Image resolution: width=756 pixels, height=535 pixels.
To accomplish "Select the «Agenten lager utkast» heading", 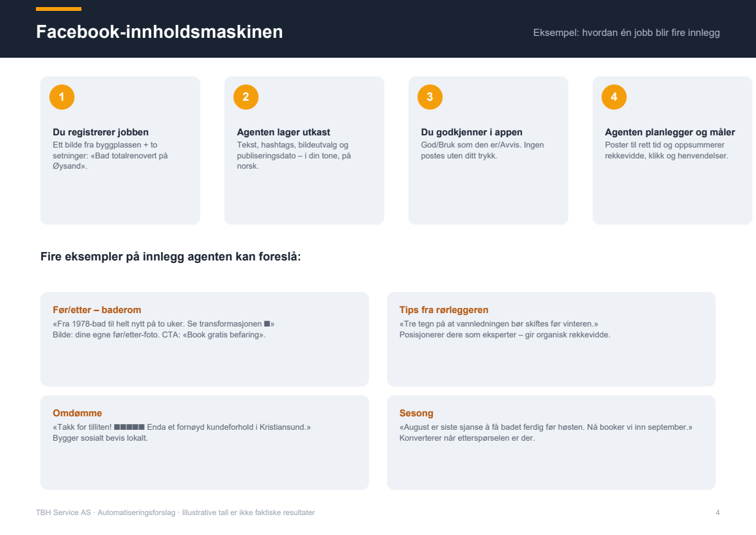I will pyautogui.click(x=283, y=132).
